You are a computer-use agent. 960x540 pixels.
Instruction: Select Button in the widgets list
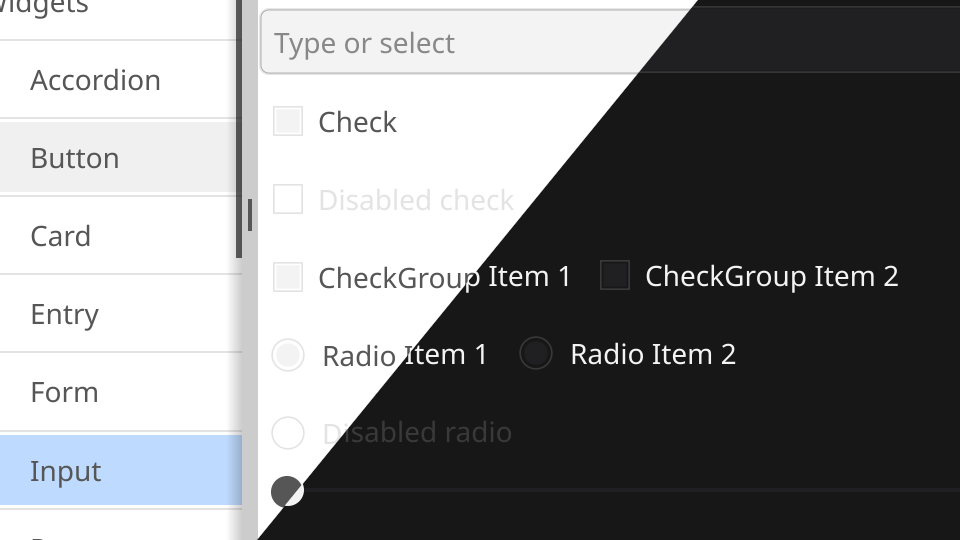121,158
